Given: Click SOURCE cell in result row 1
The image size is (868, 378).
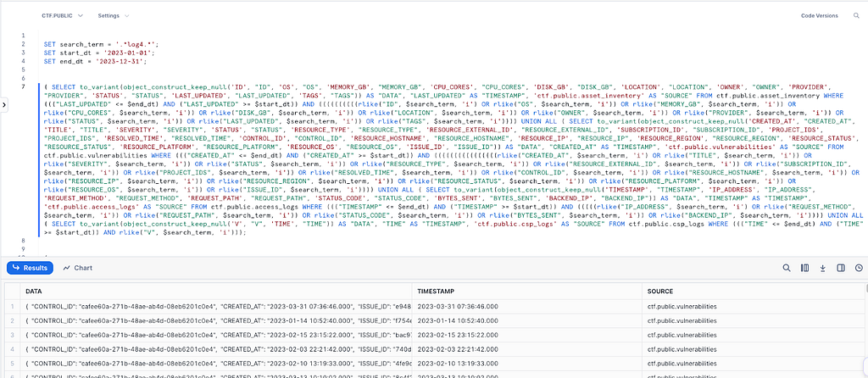Looking at the screenshot, I should [x=752, y=306].
